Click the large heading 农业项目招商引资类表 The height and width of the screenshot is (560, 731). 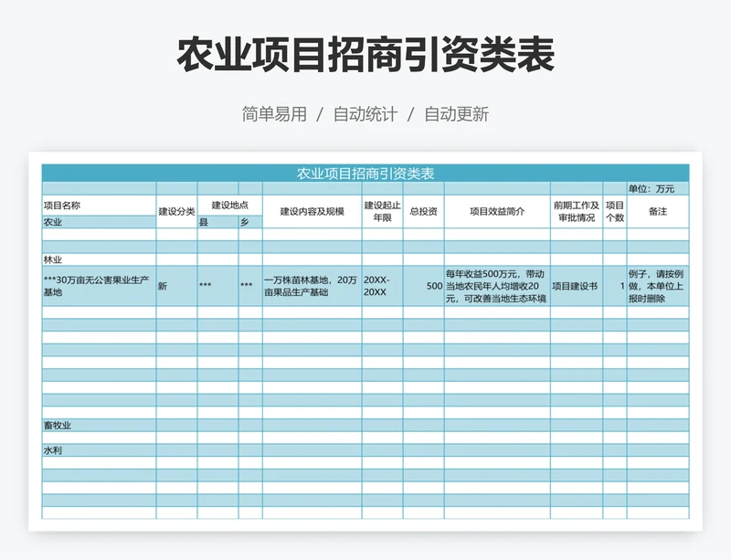pos(365,55)
